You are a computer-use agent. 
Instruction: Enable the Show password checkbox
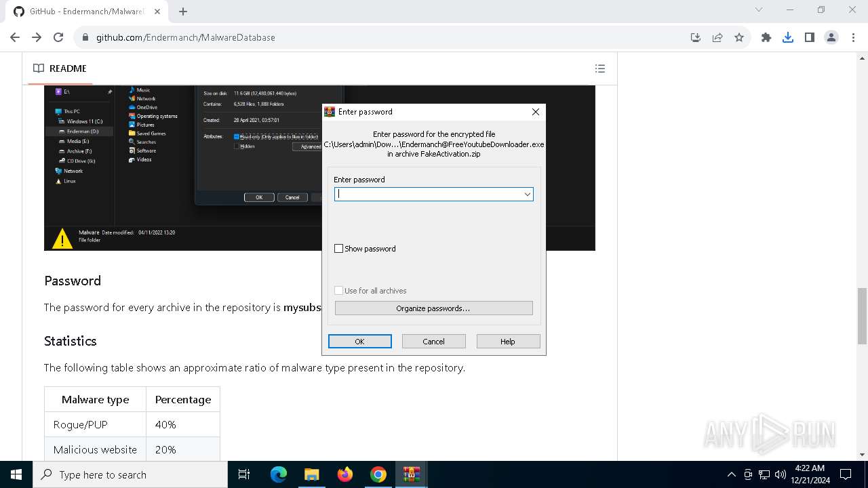(339, 249)
